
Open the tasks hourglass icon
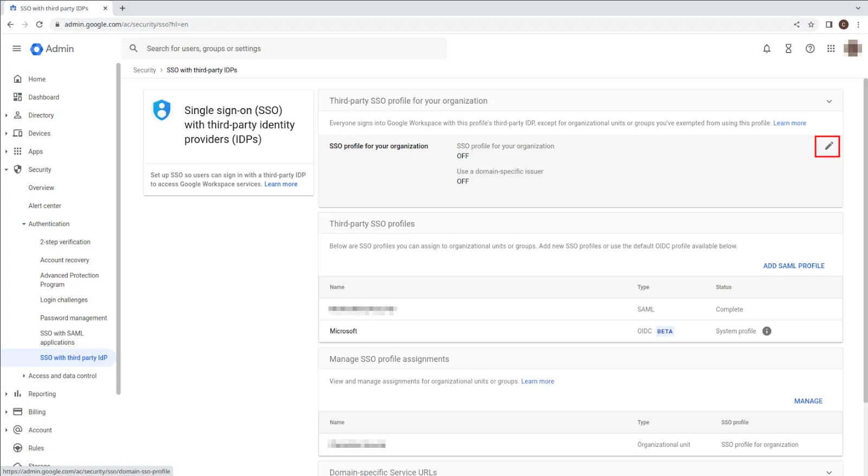(788, 49)
